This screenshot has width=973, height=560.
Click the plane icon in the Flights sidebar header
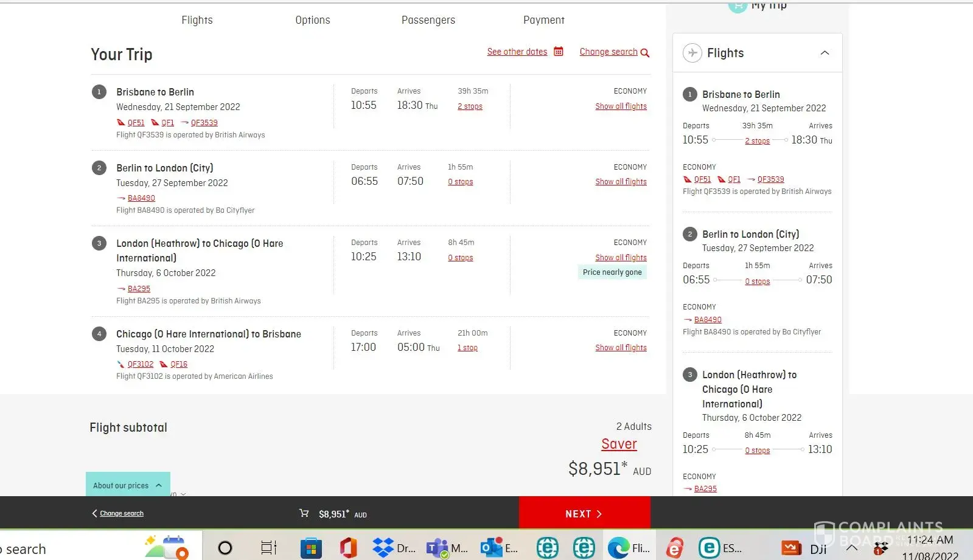(692, 53)
